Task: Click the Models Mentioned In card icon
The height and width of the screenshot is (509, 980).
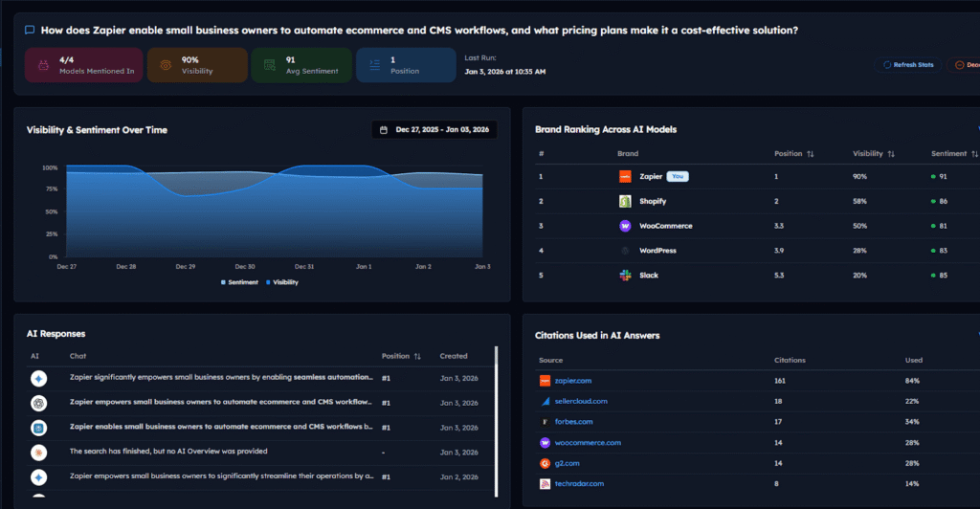Action: click(43, 65)
